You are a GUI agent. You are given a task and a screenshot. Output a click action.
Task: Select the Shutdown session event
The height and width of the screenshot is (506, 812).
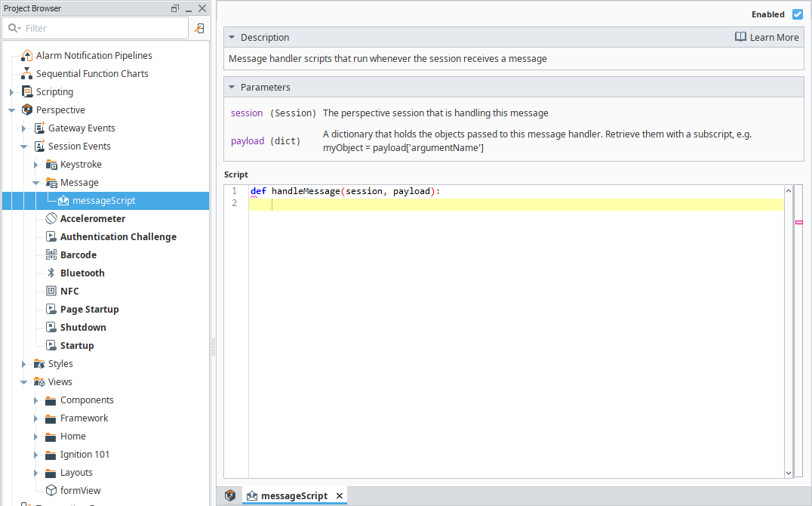pyautogui.click(x=83, y=328)
